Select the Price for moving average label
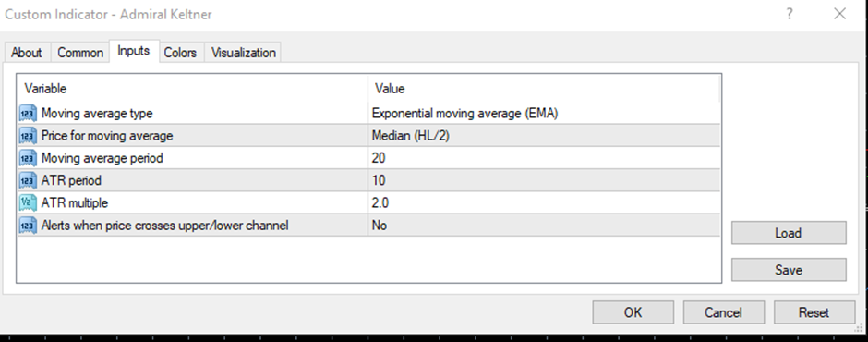Viewport: 868px width, 342px height. pos(107,136)
